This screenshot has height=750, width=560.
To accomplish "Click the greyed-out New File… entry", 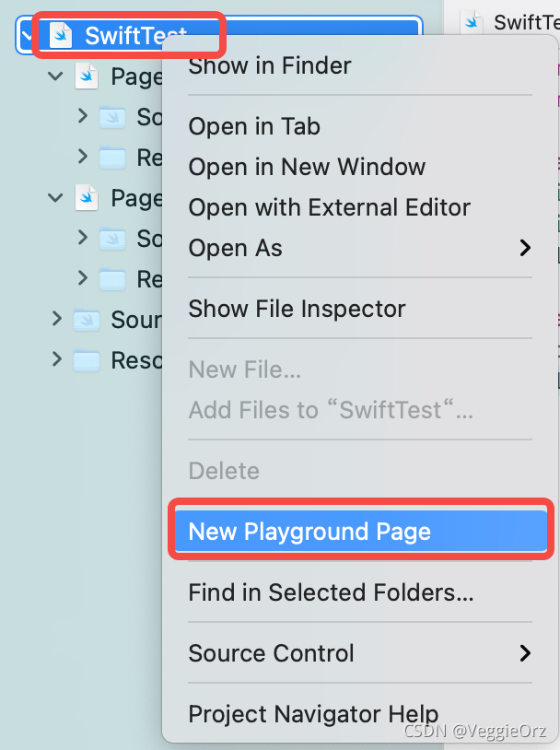I will [244, 369].
